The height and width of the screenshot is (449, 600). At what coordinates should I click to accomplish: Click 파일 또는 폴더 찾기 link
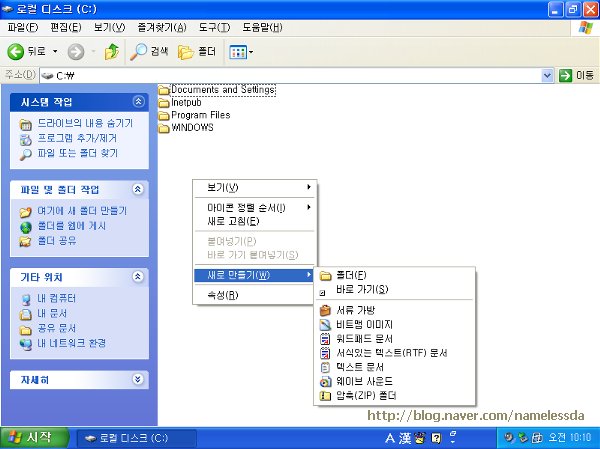pyautogui.click(x=77, y=153)
